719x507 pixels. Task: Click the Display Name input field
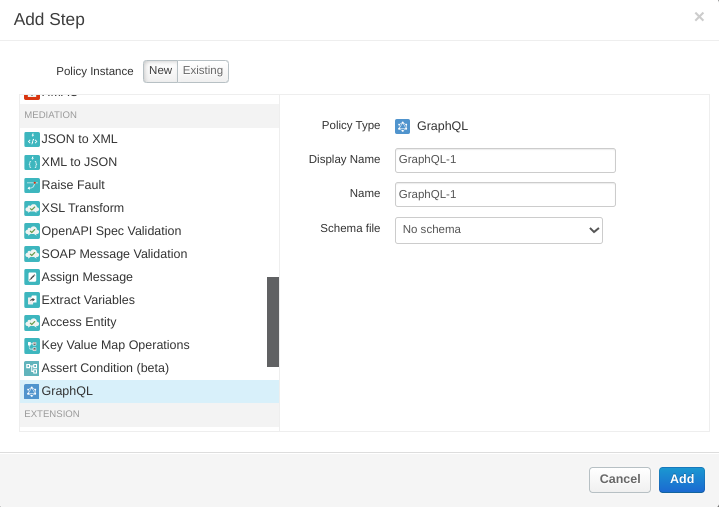coord(505,160)
